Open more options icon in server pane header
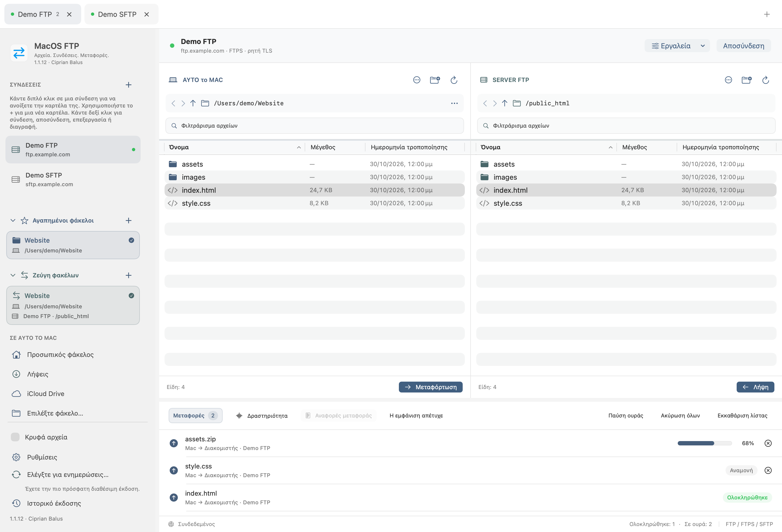This screenshot has width=782, height=532. coord(728,80)
